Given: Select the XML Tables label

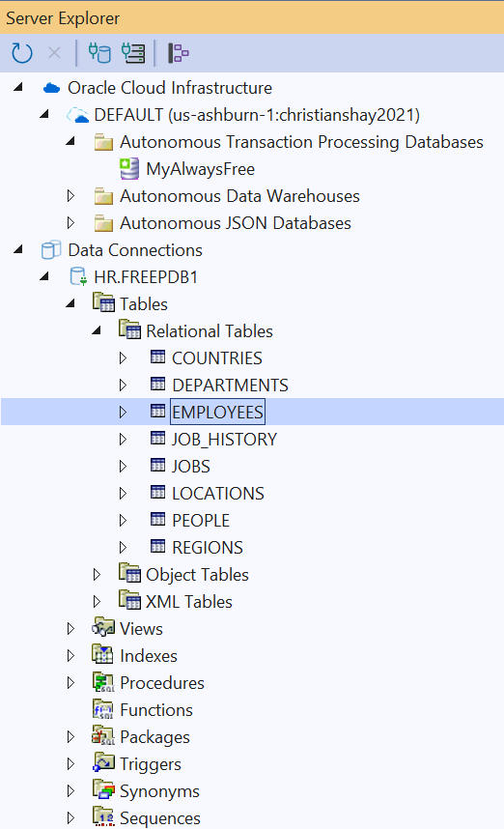Looking at the screenshot, I should pyautogui.click(x=189, y=602).
